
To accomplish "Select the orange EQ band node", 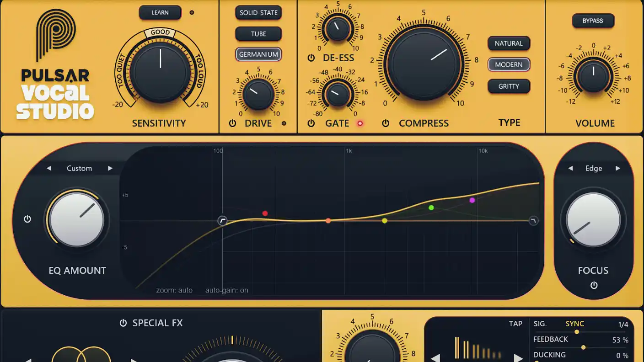I will point(328,221).
